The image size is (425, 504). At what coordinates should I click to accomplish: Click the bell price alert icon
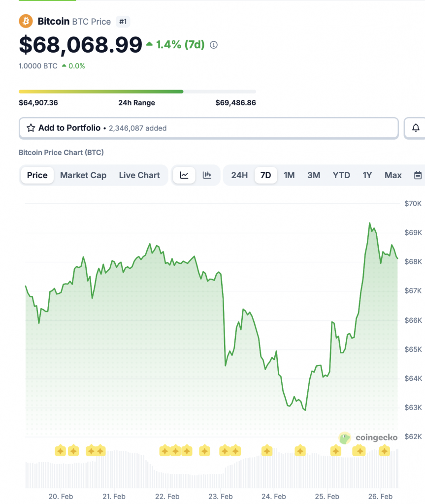pyautogui.click(x=416, y=128)
